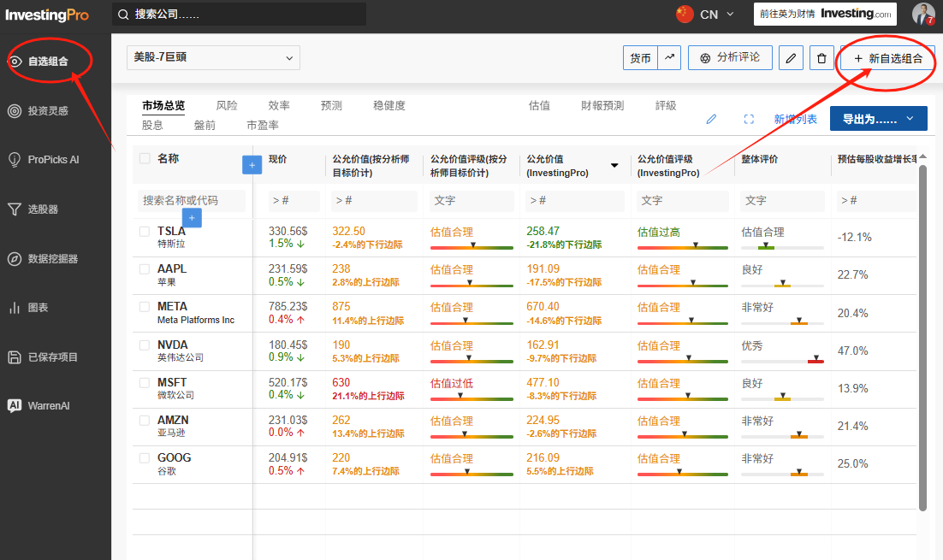
Task: Click the user profile avatar
Action: [922, 14]
